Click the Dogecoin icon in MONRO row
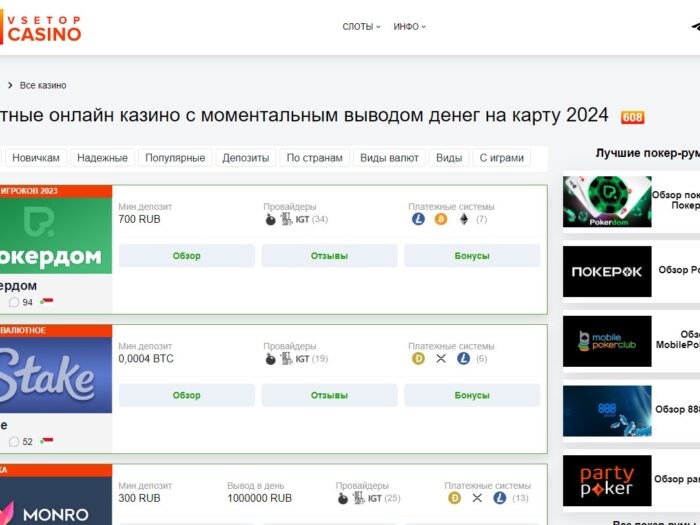The image size is (700, 525). pos(454,498)
